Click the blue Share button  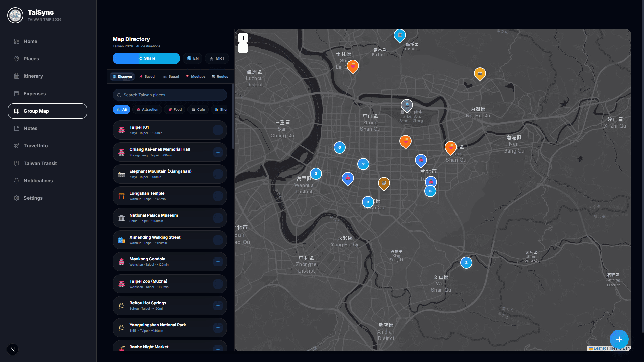point(146,58)
